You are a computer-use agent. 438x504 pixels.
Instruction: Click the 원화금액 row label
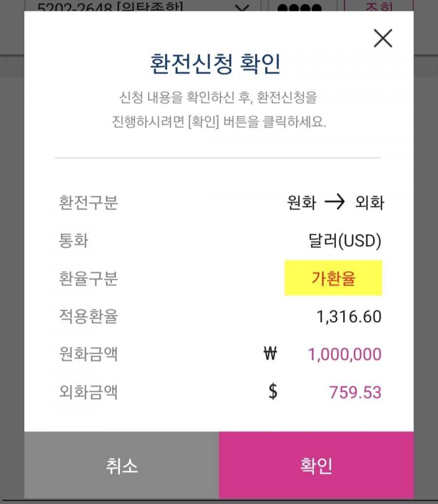tap(89, 354)
